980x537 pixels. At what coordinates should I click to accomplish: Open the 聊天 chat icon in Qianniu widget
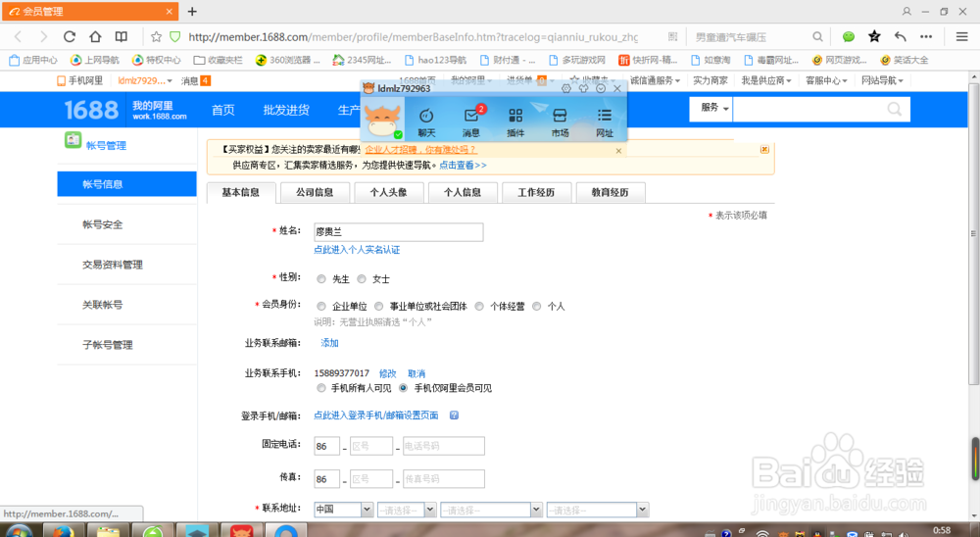coord(426,122)
